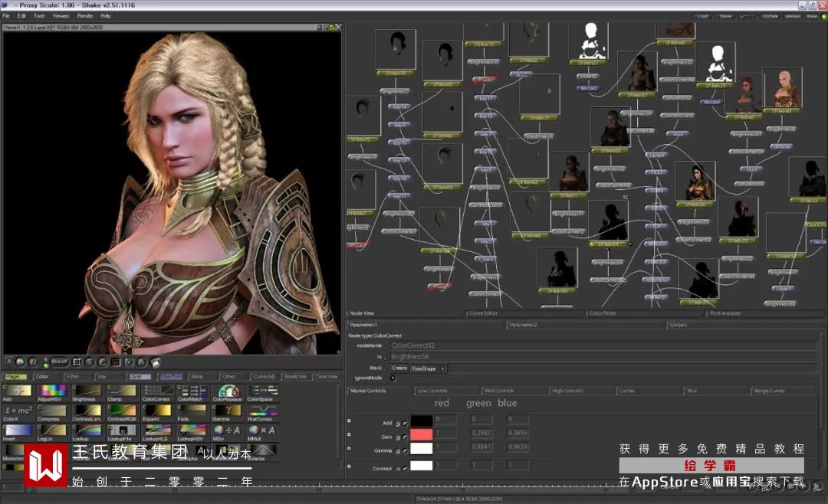This screenshot has height=504, width=828.
Task: Toggle curve visibility for the Gain parameter
Action: coord(405,437)
